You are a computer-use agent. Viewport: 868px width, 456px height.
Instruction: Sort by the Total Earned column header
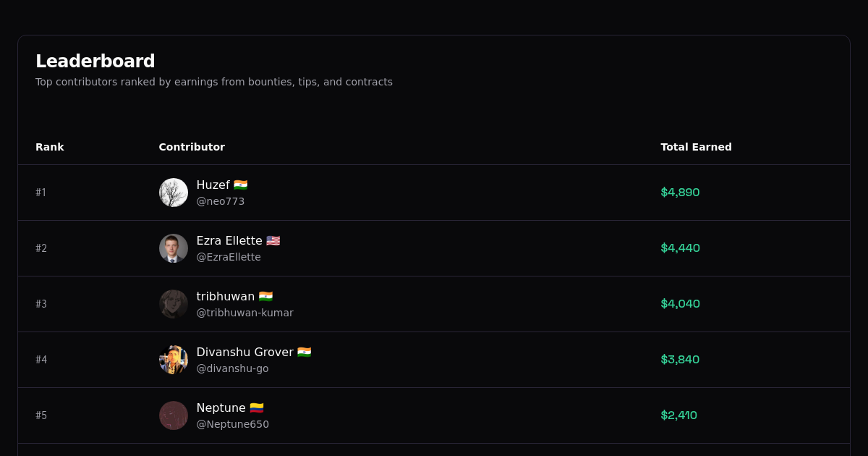[x=696, y=147]
